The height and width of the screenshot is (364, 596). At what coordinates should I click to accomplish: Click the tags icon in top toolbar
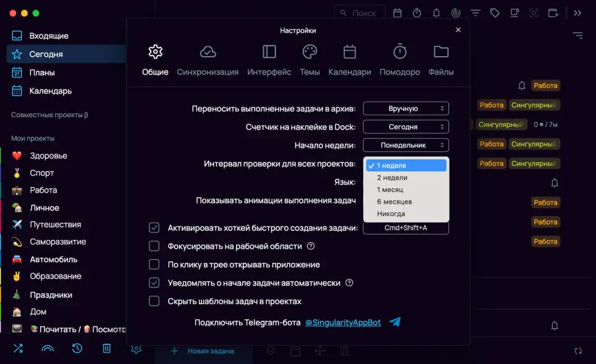[495, 12]
